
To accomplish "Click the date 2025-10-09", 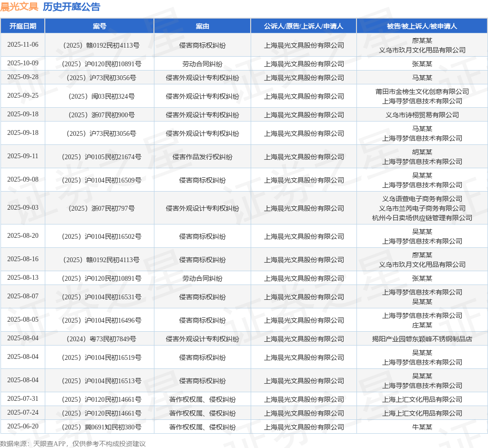I will pos(23,63).
